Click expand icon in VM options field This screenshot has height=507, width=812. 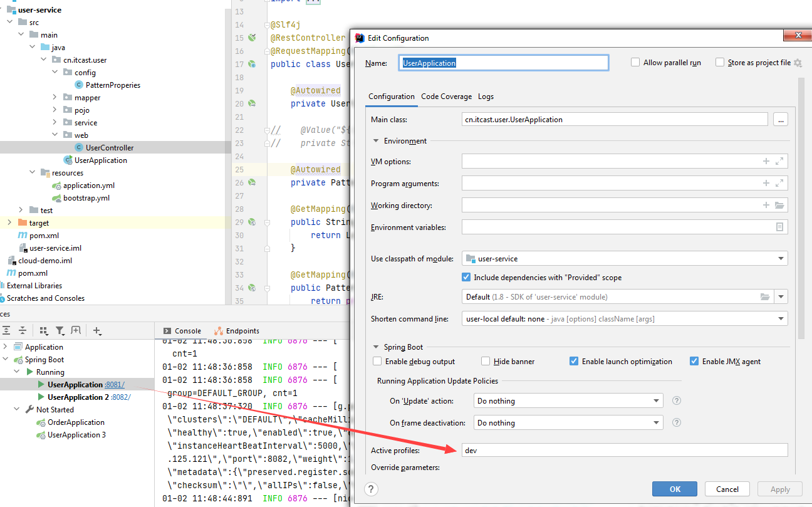[x=779, y=162]
